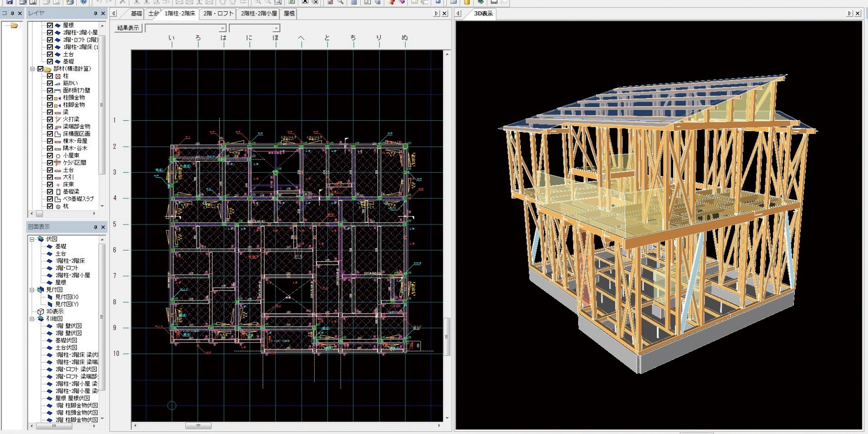Click the brace icon next to 筋かい layer
This screenshot has height=434, width=868.
58,83
